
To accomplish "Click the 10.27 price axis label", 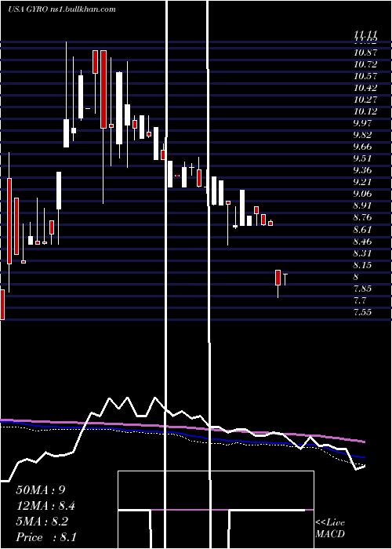I will pyautogui.click(x=365, y=100).
